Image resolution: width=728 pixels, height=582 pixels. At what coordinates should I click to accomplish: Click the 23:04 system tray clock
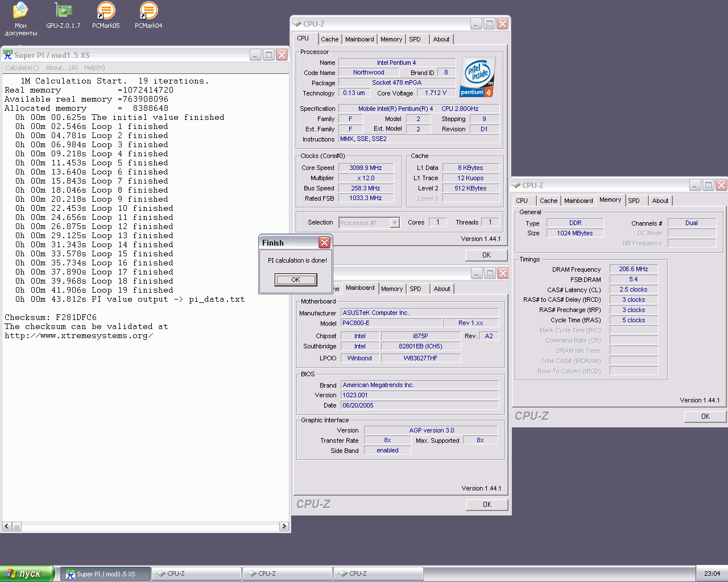tap(712, 573)
